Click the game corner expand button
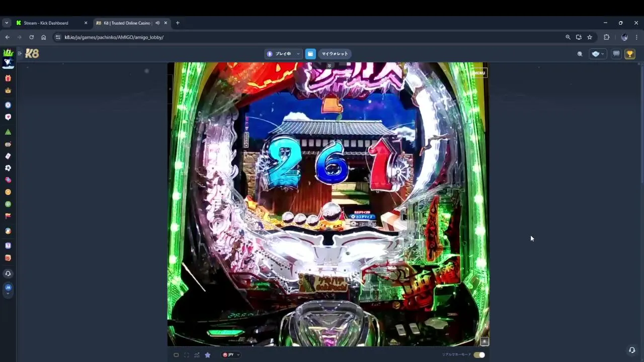Image resolution: width=644 pixels, height=362 pixels. pyautogui.click(x=484, y=341)
